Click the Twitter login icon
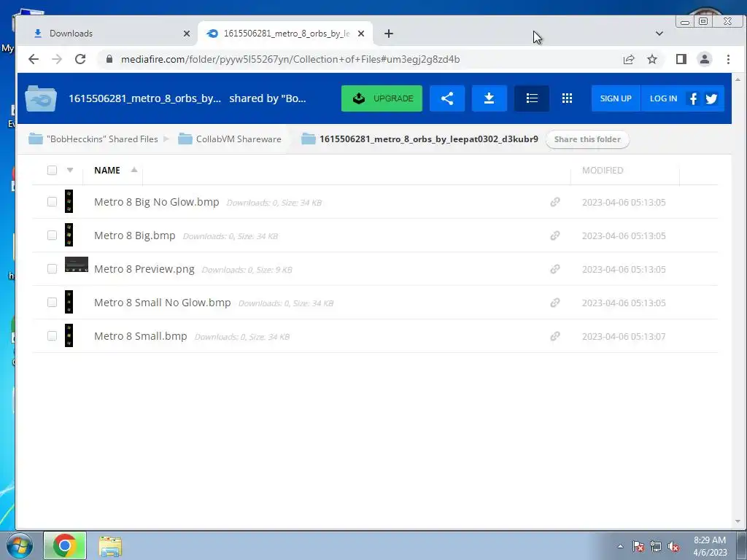Screen dimensions: 747x560 [x=712, y=98]
